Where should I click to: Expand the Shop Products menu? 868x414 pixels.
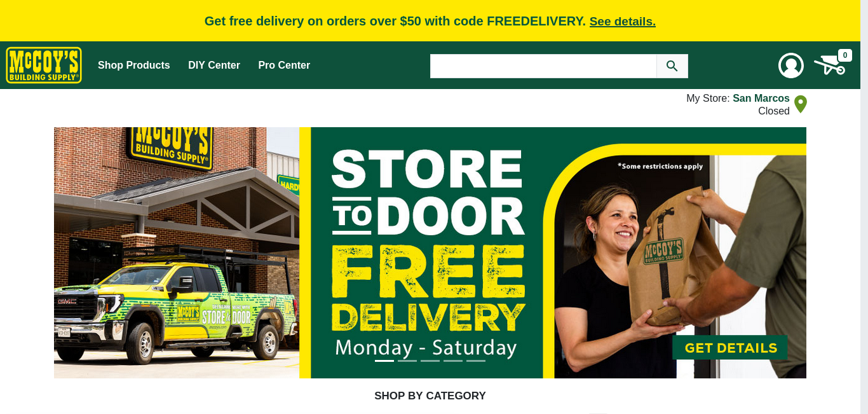(134, 66)
